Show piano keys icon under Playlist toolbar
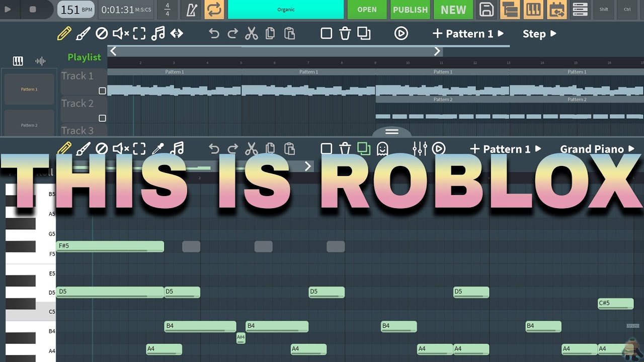Viewport: 644px width, 362px height. tap(18, 61)
